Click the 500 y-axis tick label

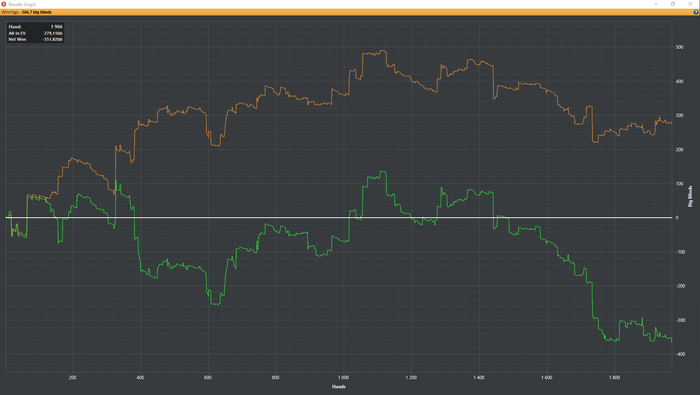[x=679, y=47]
